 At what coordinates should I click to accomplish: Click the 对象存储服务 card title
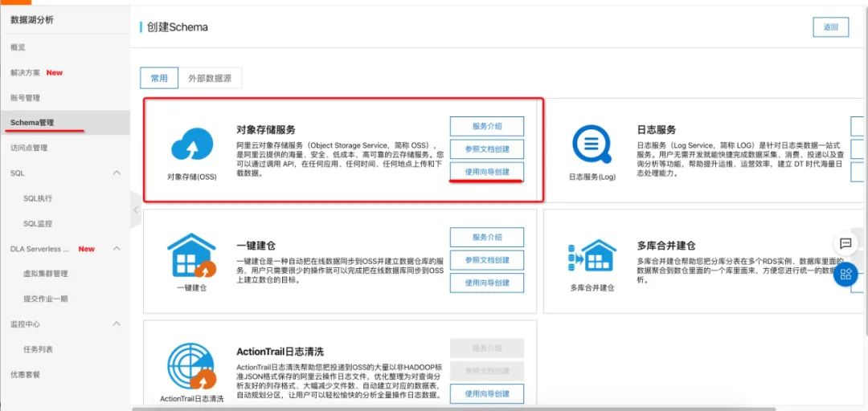266,129
